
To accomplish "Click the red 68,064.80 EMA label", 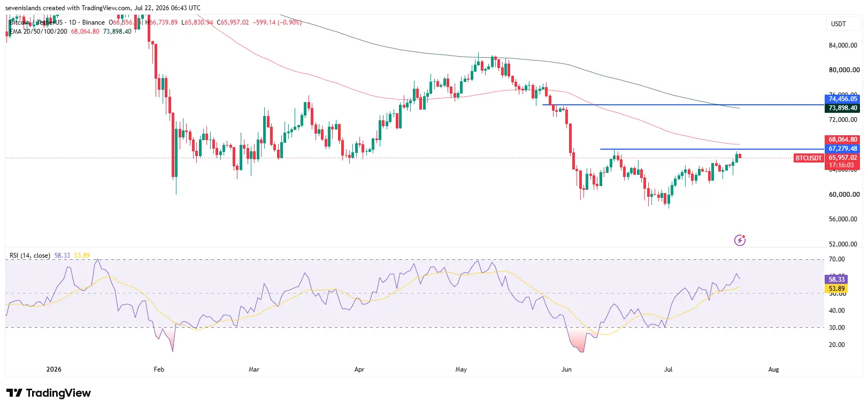I will click(x=842, y=140).
